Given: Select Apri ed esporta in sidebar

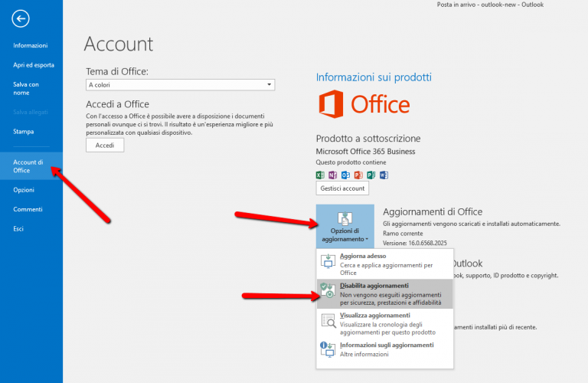Looking at the screenshot, I should click(x=34, y=65).
